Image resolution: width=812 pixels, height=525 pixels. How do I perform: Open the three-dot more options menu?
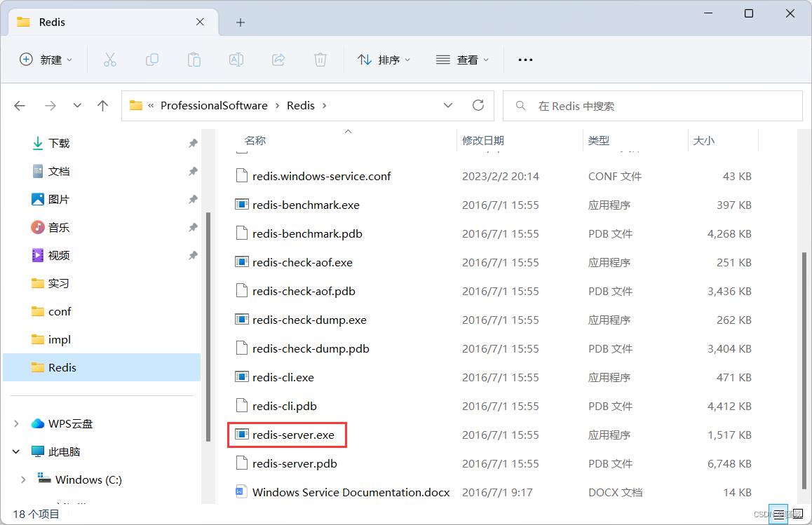click(x=525, y=60)
